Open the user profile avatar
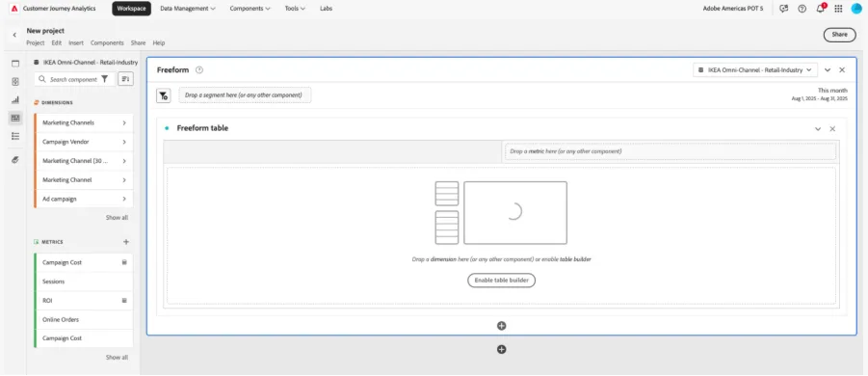Screen dimensions: 868x376 tap(856, 9)
